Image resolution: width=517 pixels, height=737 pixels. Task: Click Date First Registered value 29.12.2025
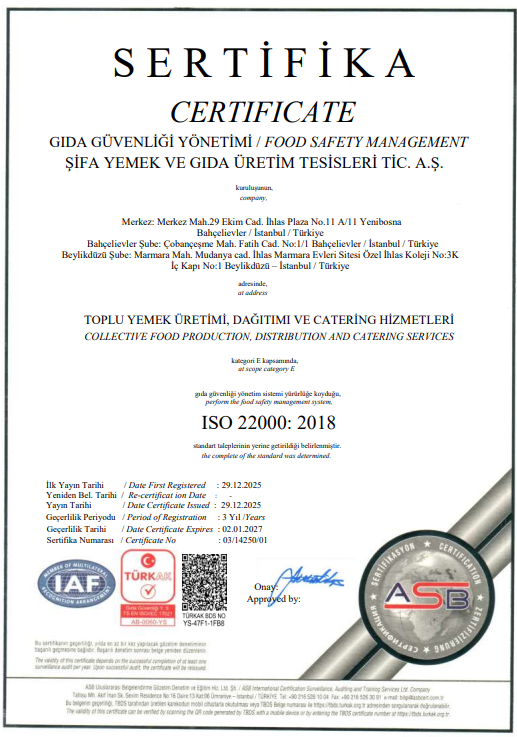pyautogui.click(x=241, y=485)
